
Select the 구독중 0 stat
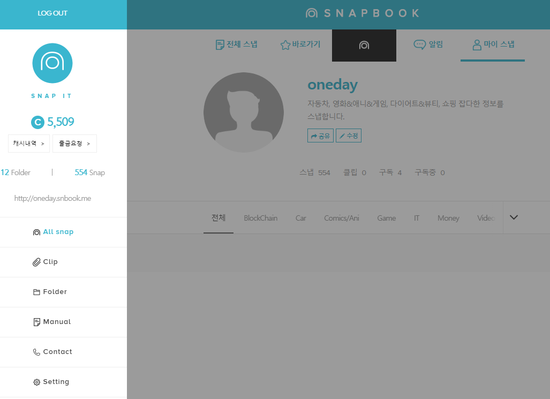430,173
